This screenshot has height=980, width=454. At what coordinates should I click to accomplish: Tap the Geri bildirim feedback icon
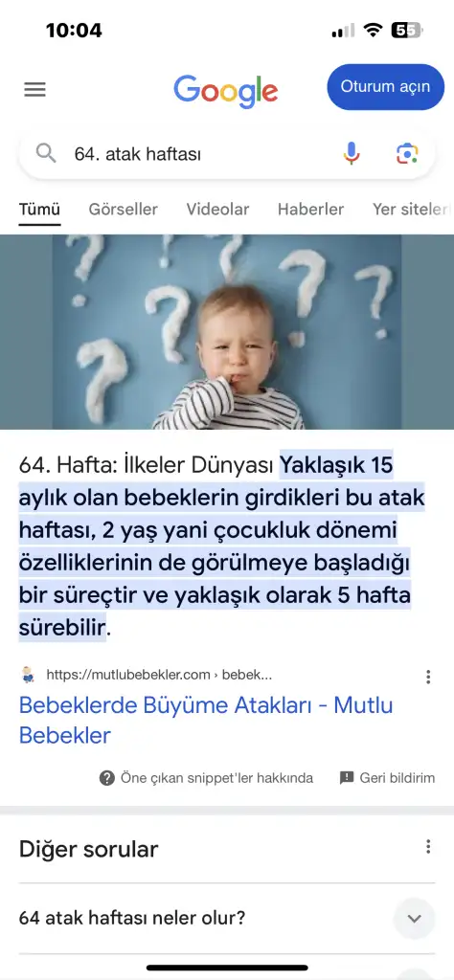[x=347, y=778]
